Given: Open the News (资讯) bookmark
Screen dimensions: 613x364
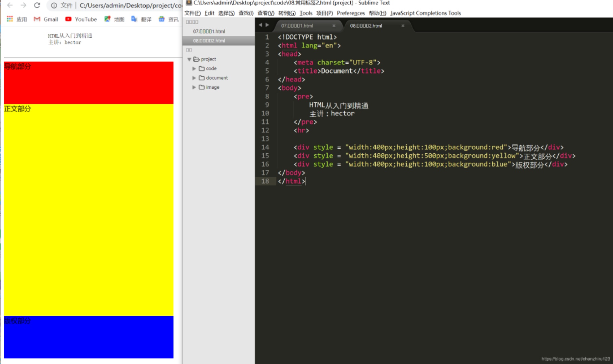Looking at the screenshot, I should click(169, 19).
